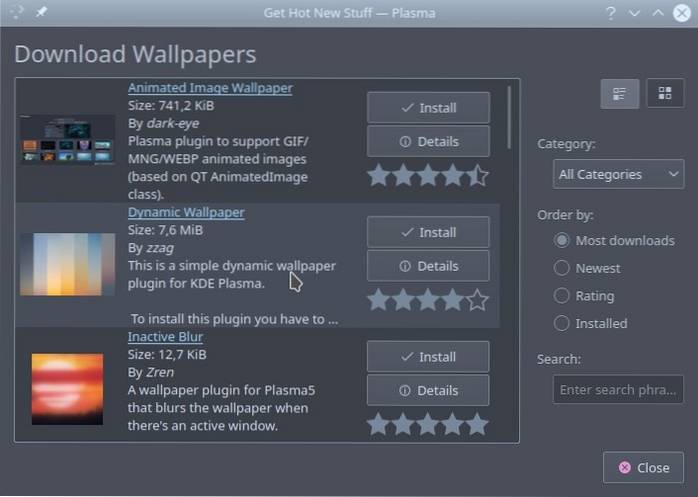Switch to the grid view mode icon
This screenshot has height=497, width=698.
(665, 93)
